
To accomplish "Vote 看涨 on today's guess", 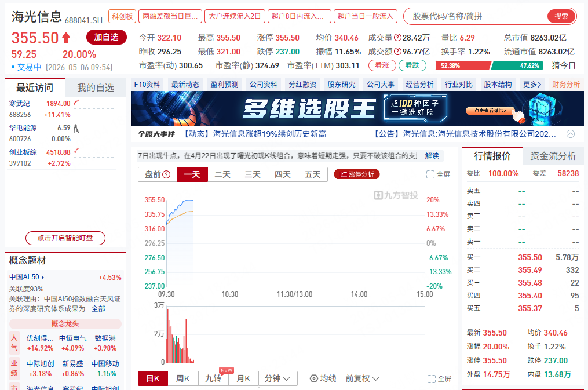I will click(382, 65).
